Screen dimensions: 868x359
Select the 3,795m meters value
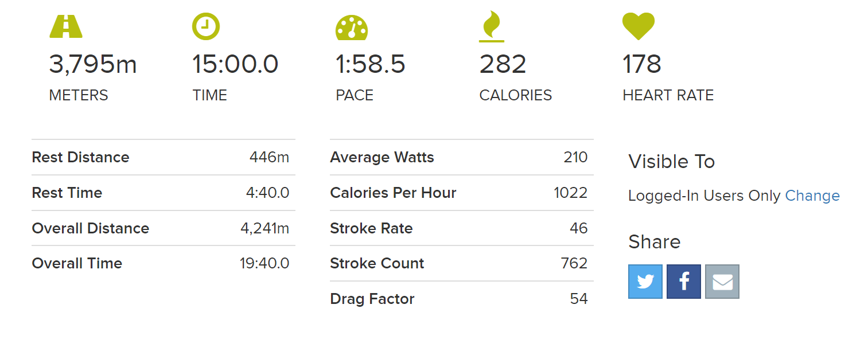[x=93, y=64]
